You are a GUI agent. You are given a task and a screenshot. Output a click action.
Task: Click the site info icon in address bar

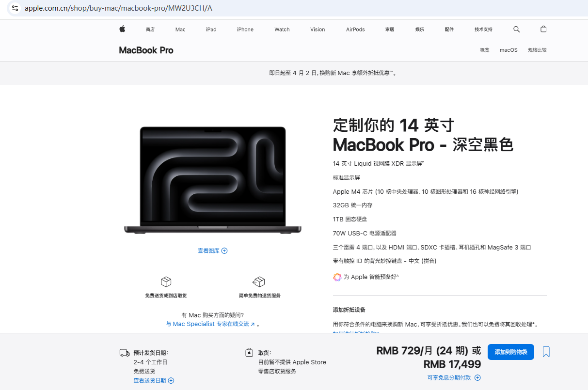pyautogui.click(x=15, y=8)
